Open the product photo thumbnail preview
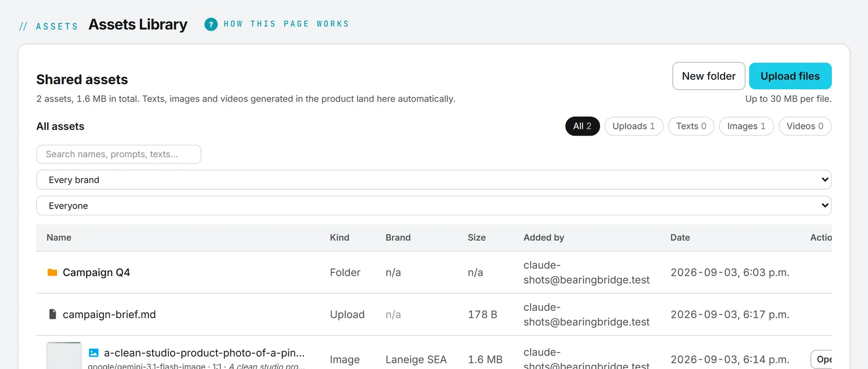Viewport: 868px width, 369px height. (x=64, y=355)
